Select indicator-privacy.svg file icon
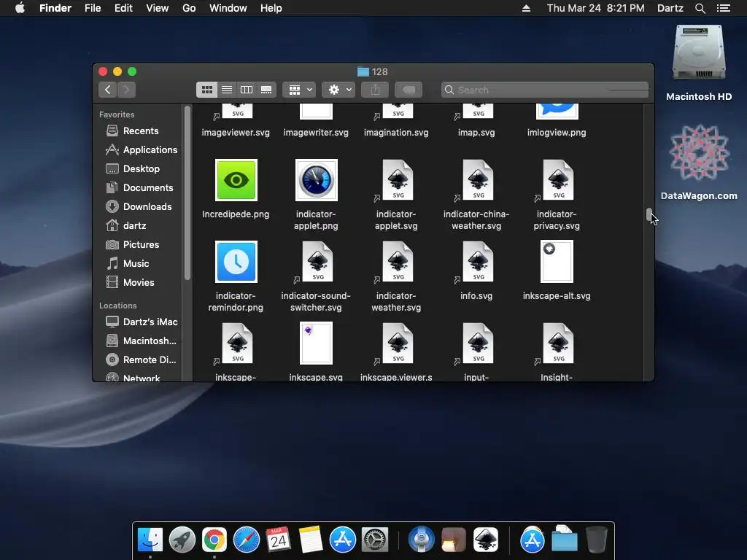 [558, 180]
